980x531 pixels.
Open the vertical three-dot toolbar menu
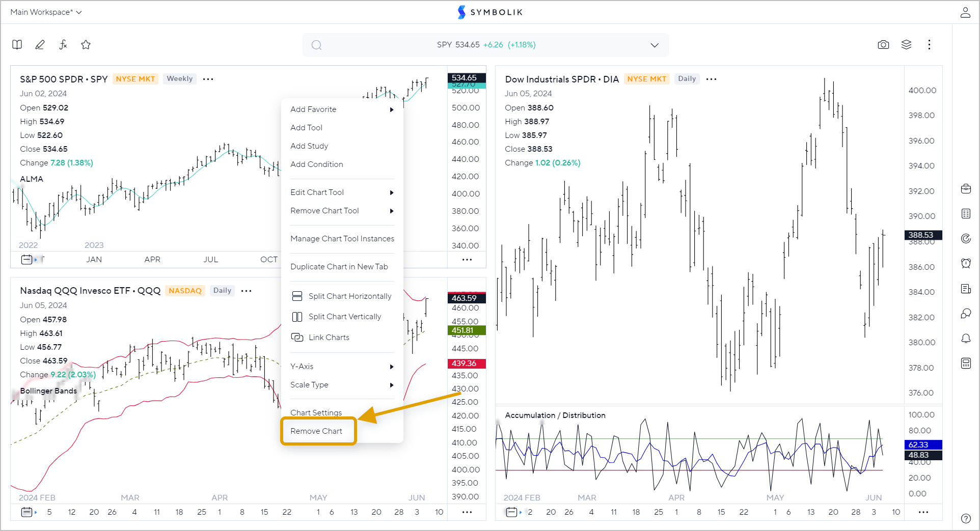click(x=929, y=45)
